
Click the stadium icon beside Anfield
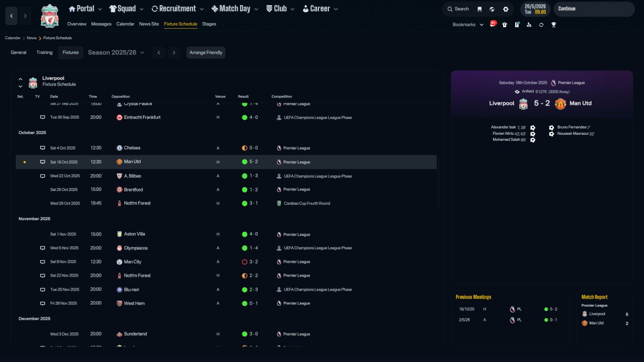[517, 92]
